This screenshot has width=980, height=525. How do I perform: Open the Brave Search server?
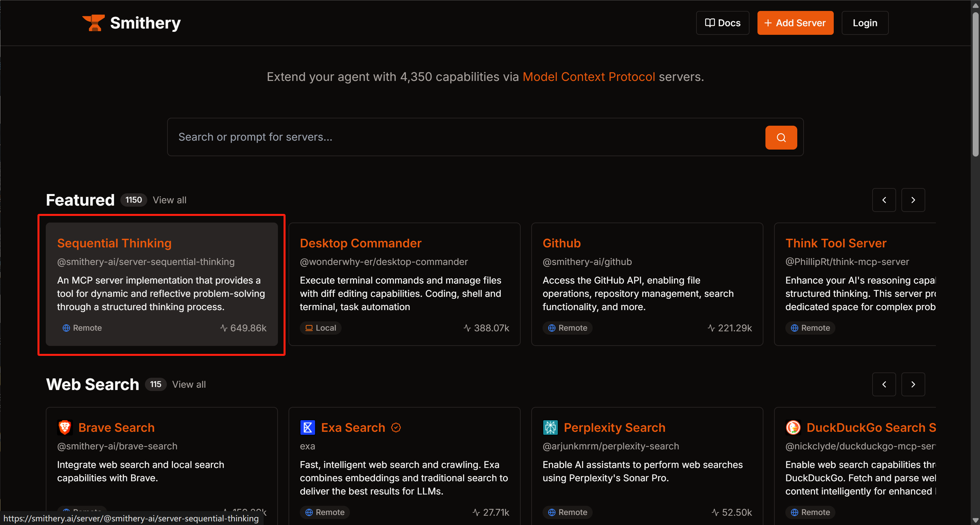point(116,427)
